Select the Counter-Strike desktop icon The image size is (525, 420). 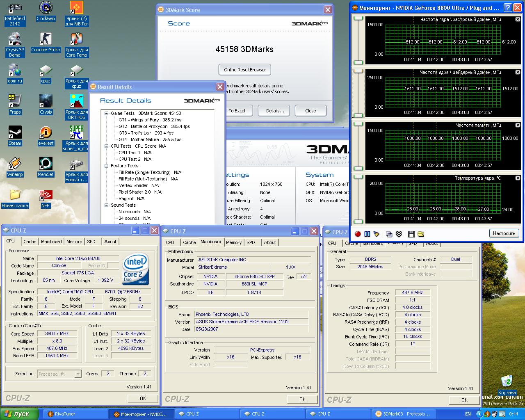pos(46,43)
